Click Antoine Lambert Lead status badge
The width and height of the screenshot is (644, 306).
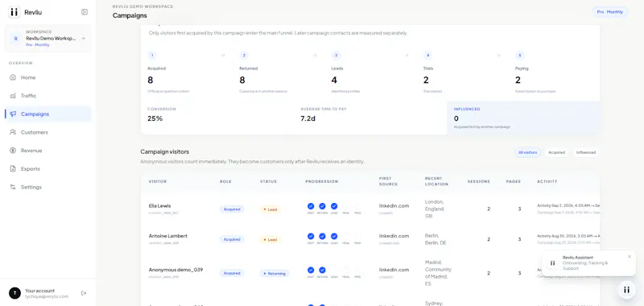point(270,239)
